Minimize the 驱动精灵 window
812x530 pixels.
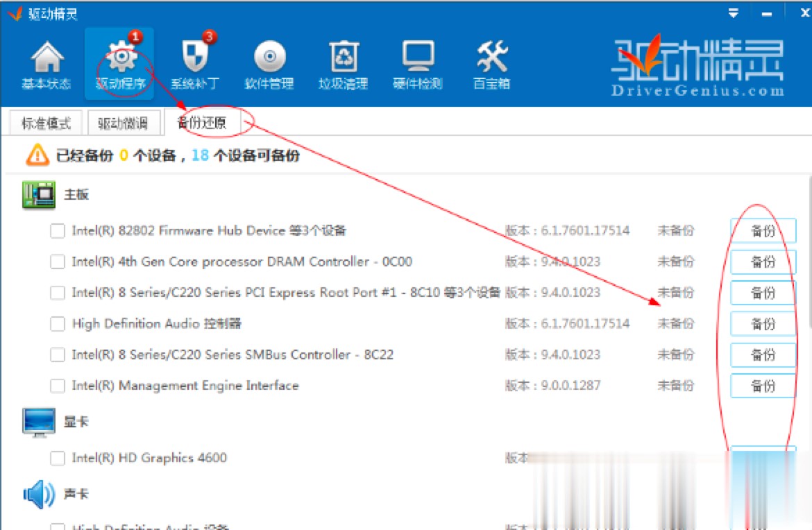[x=767, y=14]
